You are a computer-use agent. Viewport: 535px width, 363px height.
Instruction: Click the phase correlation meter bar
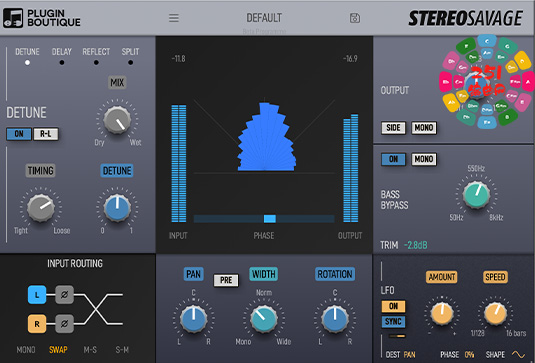click(264, 219)
